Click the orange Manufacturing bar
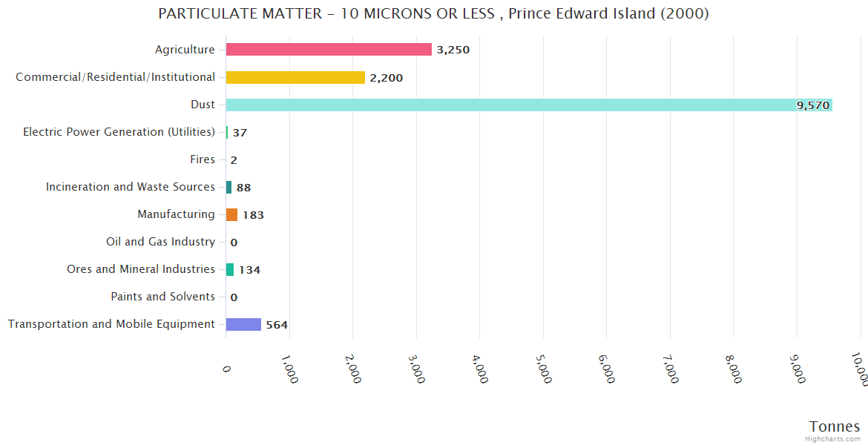The image size is (868, 445). [231, 214]
